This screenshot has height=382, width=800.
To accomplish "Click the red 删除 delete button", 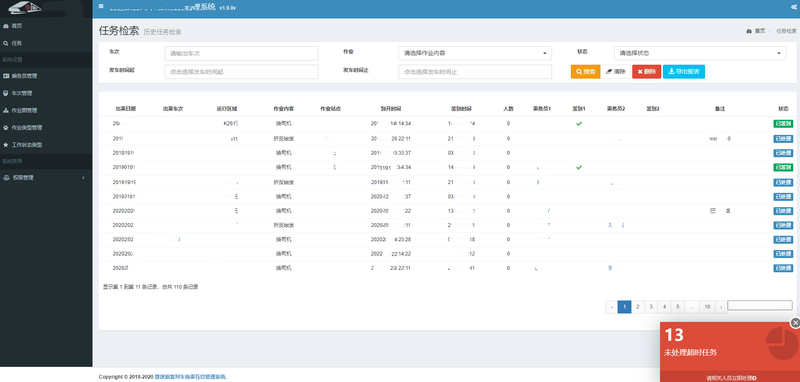I will (x=646, y=72).
